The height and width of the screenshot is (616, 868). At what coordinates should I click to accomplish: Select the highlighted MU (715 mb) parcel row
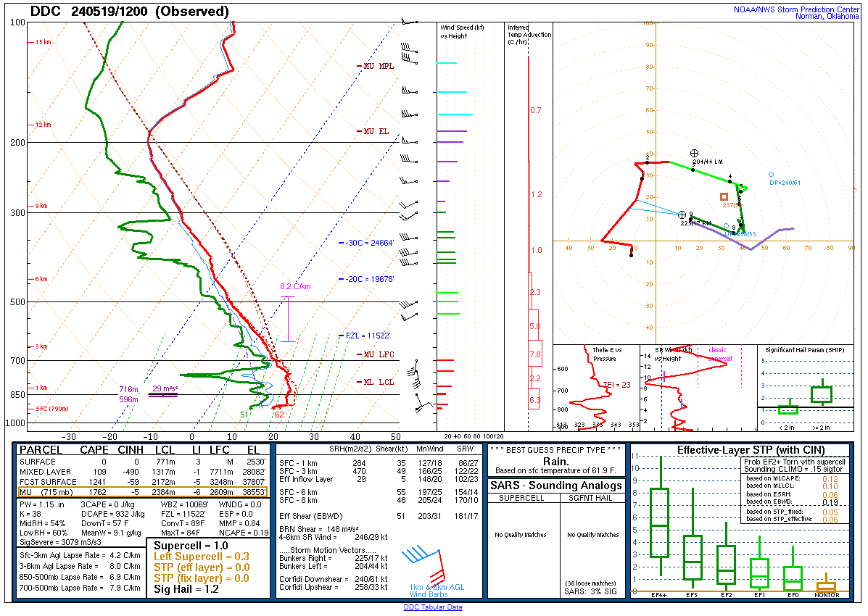[142, 493]
